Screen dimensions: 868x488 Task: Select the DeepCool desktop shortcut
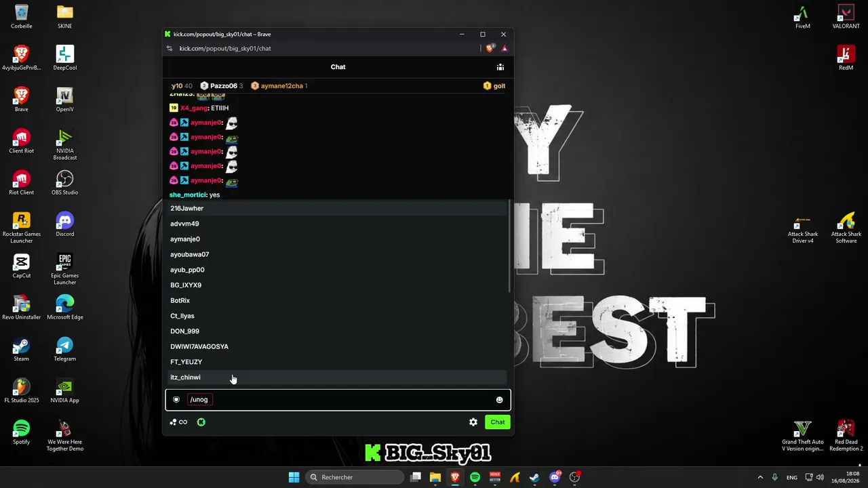[x=65, y=58]
